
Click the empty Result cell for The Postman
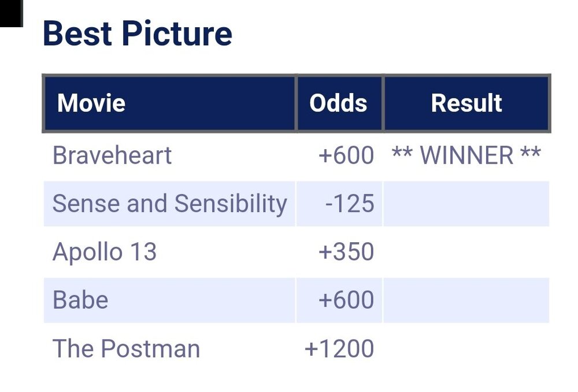(x=466, y=349)
